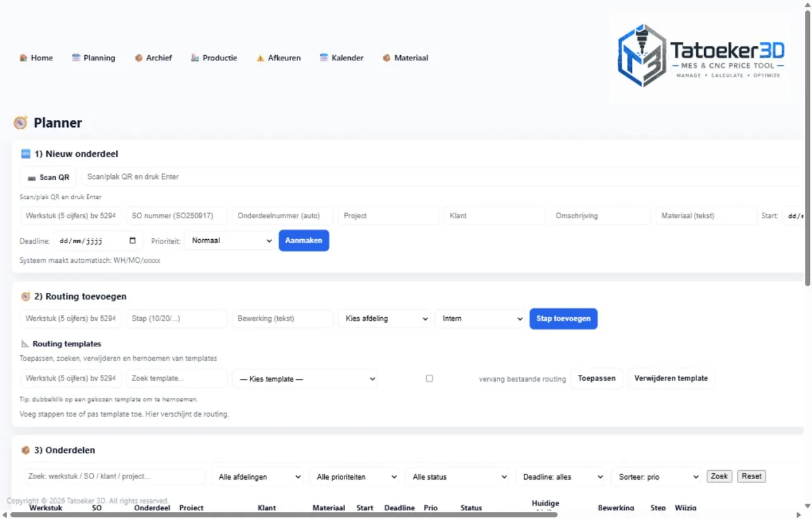This screenshot has height=519, width=812.
Task: Focus the Project input field
Action: pos(388,216)
